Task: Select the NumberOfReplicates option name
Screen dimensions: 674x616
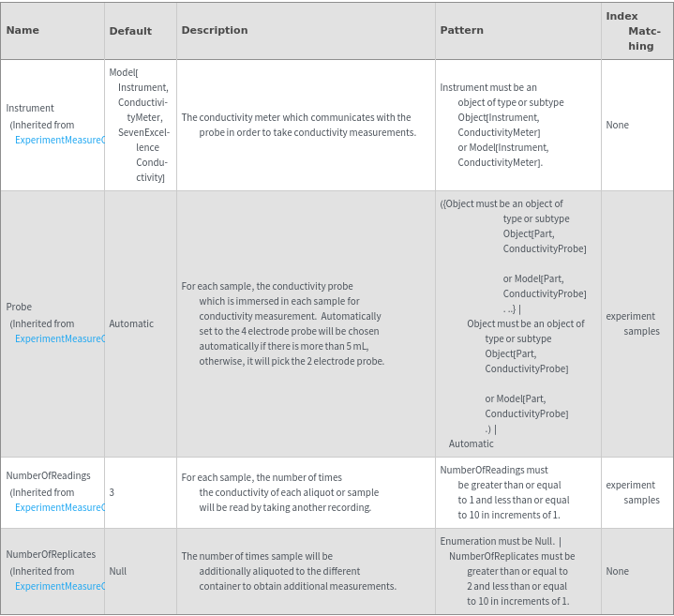Action: coord(51,554)
